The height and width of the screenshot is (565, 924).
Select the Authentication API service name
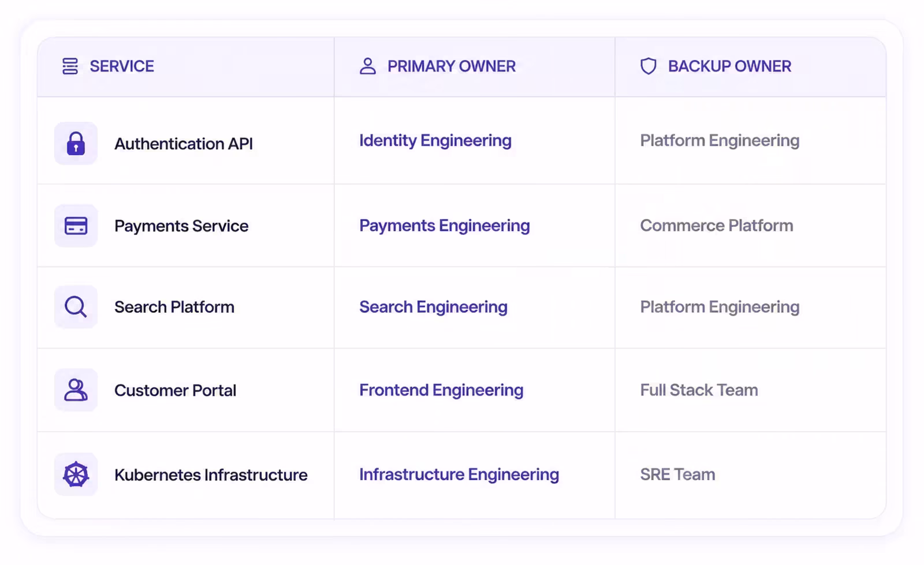pos(184,144)
